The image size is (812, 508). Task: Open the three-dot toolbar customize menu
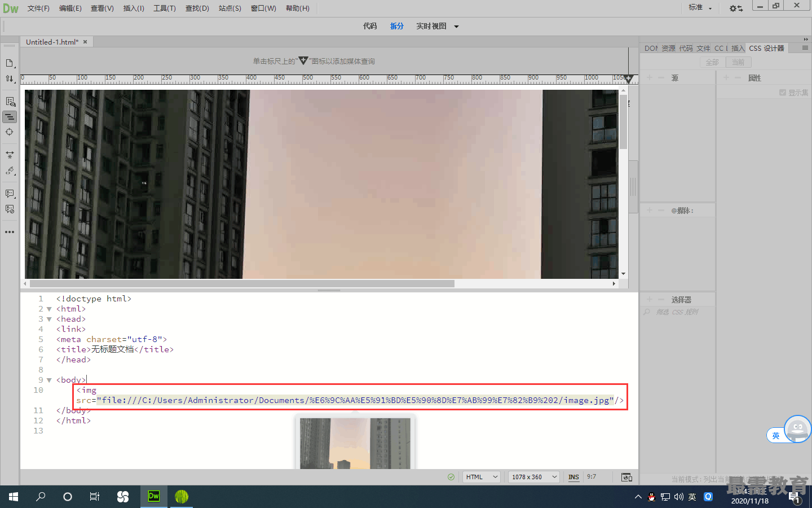[x=10, y=232]
